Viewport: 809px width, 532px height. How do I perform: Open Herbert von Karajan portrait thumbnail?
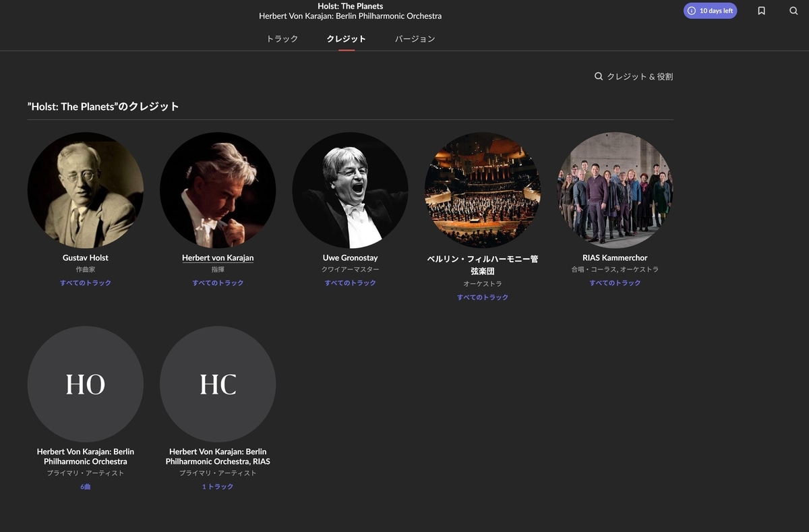tap(218, 190)
